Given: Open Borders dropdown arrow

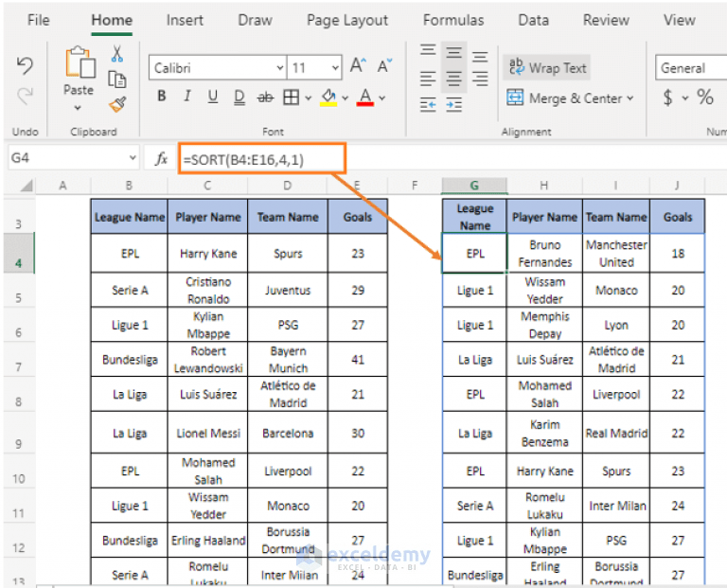Looking at the screenshot, I should coord(308,98).
